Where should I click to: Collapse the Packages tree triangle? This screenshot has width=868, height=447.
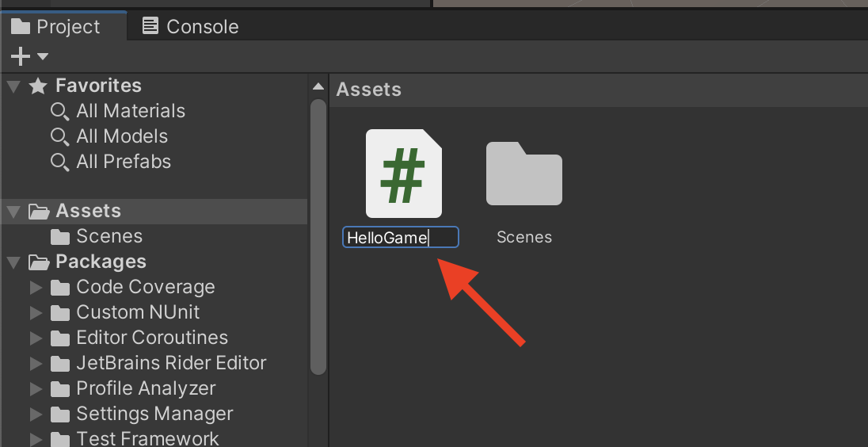pos(13,262)
